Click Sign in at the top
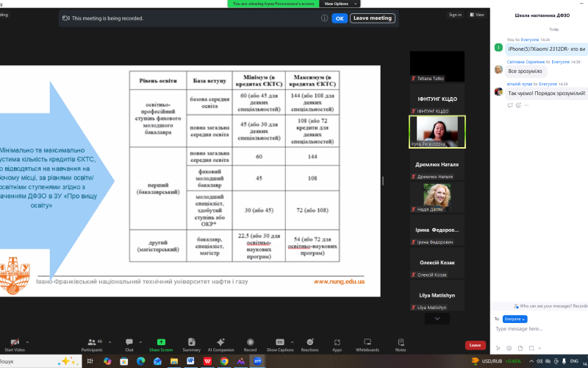The image size is (588, 368). (x=455, y=15)
